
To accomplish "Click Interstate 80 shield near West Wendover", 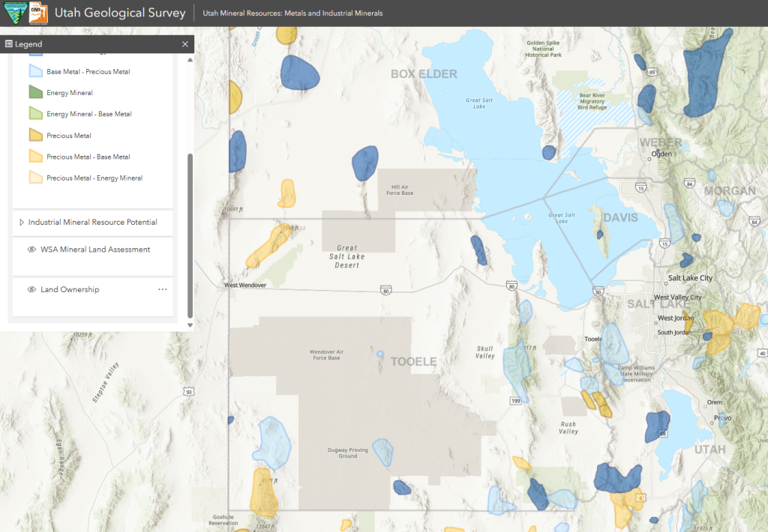I will [x=386, y=288].
